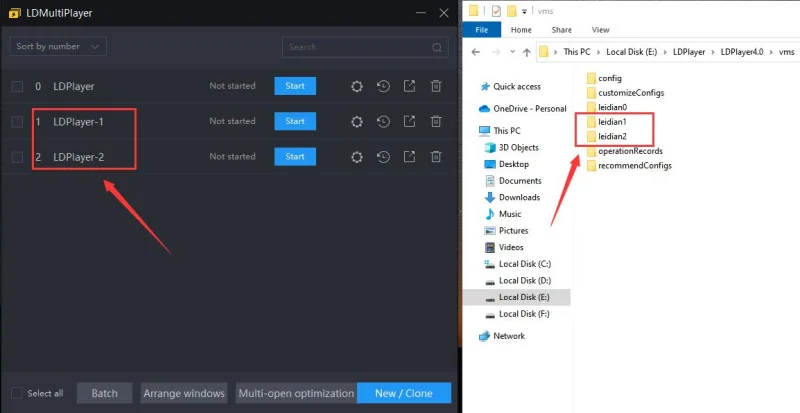The width and height of the screenshot is (800, 413).
Task: Open settings gear for LDPlayer-2
Action: (x=357, y=157)
